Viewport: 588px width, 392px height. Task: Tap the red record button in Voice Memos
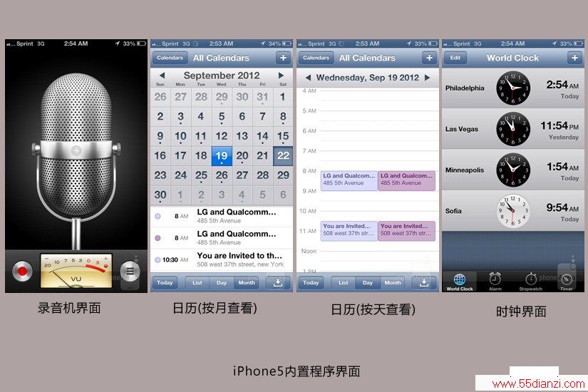(x=22, y=271)
